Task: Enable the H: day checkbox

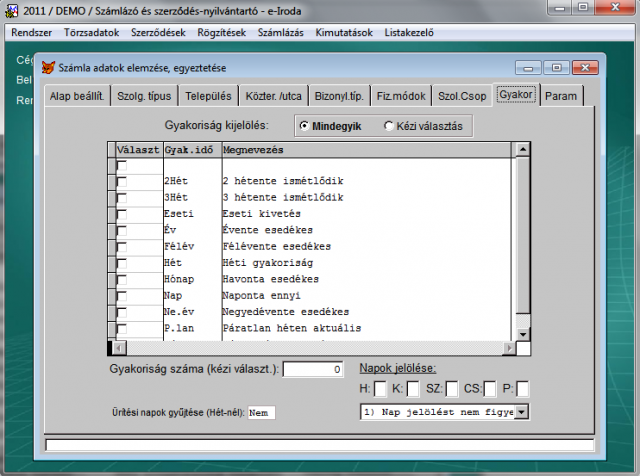Action: point(380,389)
